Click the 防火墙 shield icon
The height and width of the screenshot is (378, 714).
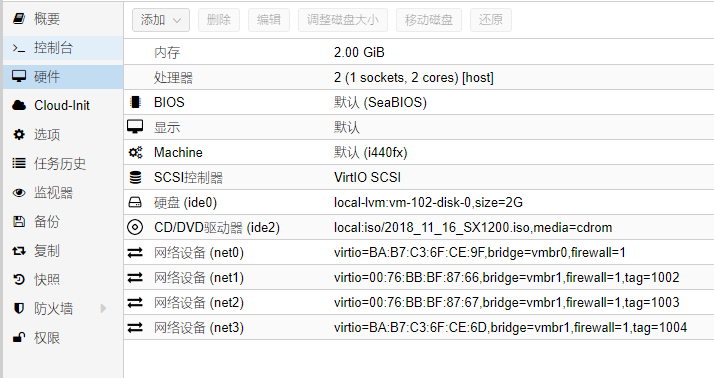[19, 309]
